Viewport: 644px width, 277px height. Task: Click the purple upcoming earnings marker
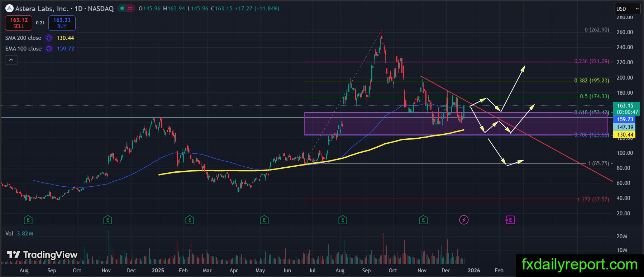pos(510,220)
